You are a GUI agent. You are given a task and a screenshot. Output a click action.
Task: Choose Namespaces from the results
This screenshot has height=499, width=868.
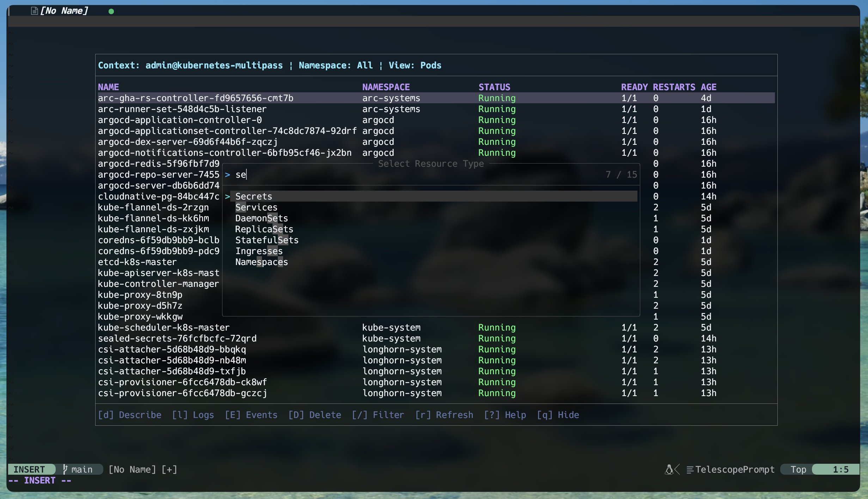point(262,262)
